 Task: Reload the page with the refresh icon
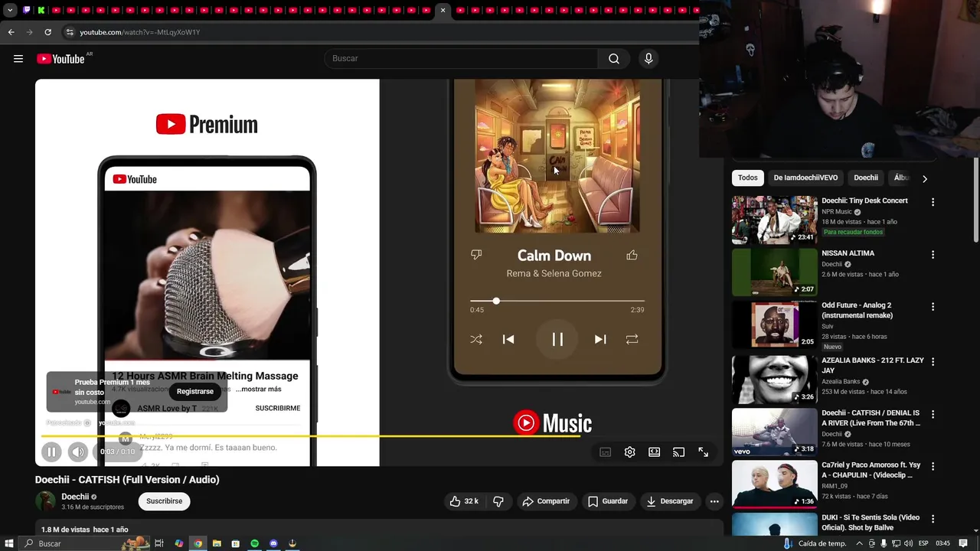47,32
